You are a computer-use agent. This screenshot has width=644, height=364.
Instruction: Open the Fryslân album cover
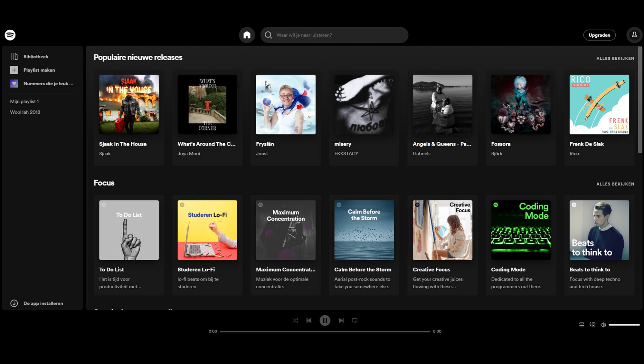point(286,104)
